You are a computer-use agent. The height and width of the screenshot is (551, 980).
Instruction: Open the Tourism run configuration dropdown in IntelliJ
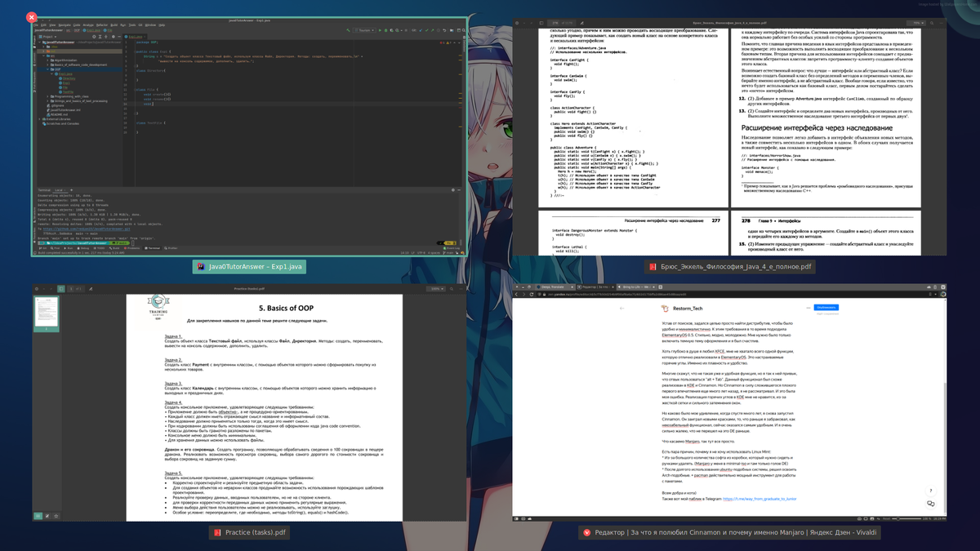(x=364, y=30)
